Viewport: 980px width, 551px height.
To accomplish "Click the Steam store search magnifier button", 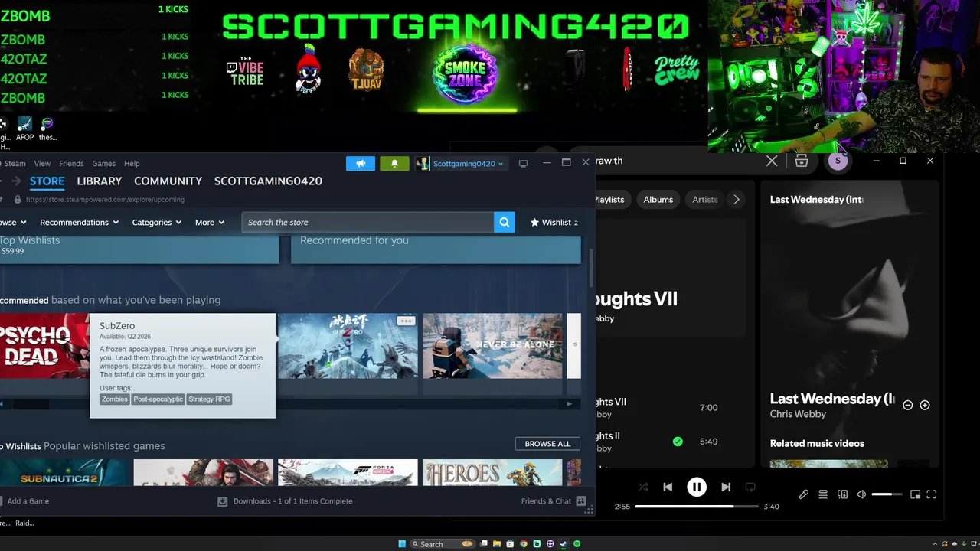I will point(505,222).
